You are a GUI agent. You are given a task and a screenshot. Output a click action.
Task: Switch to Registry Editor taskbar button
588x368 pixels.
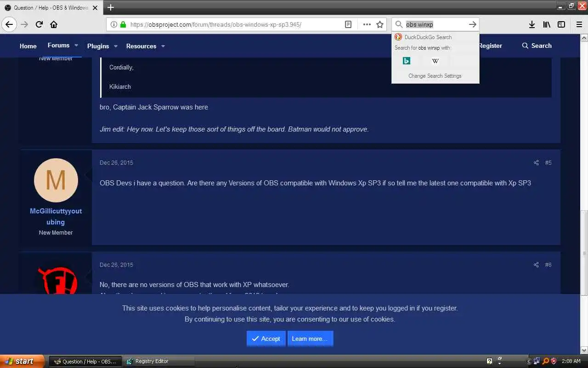click(159, 361)
